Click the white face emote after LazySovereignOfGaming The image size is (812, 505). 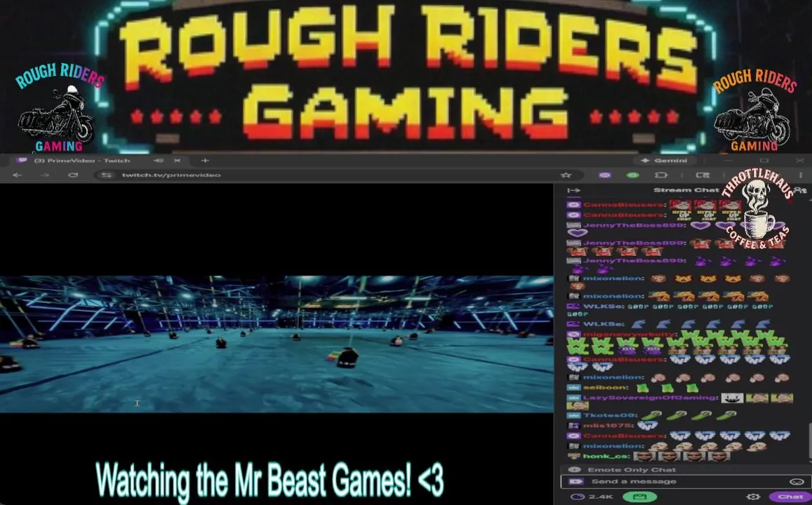[x=732, y=398]
